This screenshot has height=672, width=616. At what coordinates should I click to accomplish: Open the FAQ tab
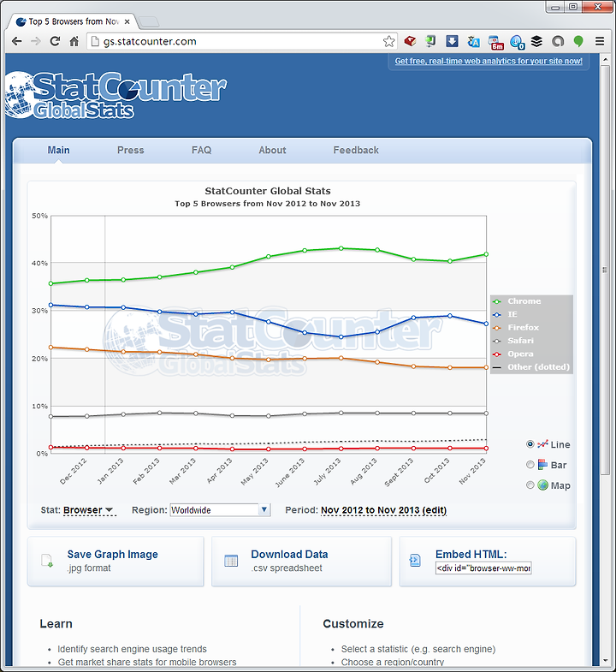click(201, 150)
